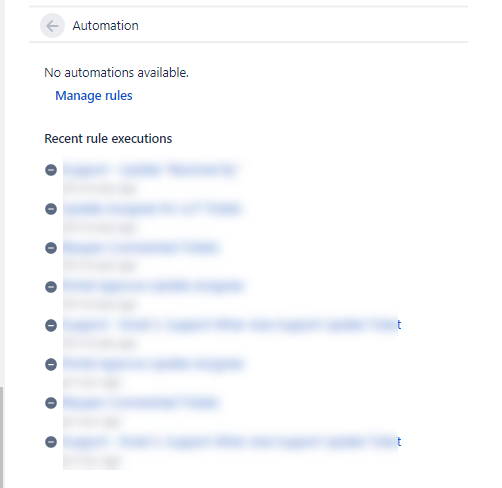Open the sixth blurred rule execution link
This screenshot has width=502, height=488.
point(153,364)
